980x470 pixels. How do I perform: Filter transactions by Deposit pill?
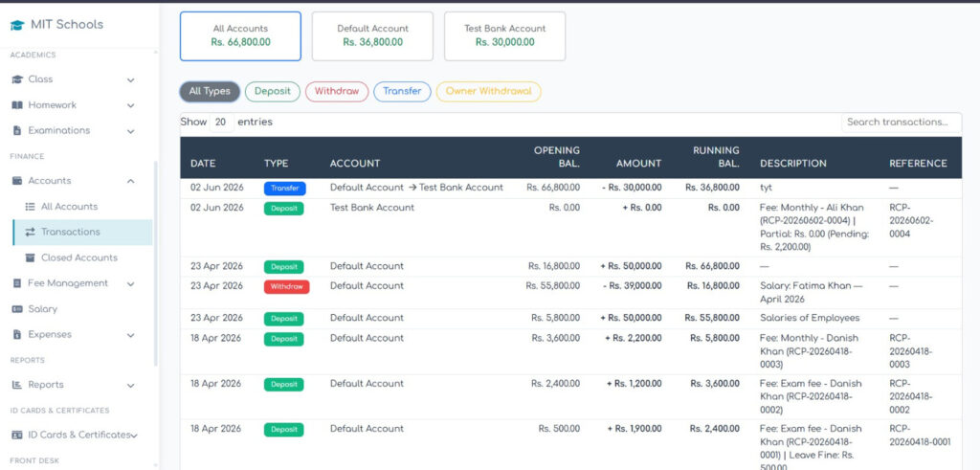(273, 91)
